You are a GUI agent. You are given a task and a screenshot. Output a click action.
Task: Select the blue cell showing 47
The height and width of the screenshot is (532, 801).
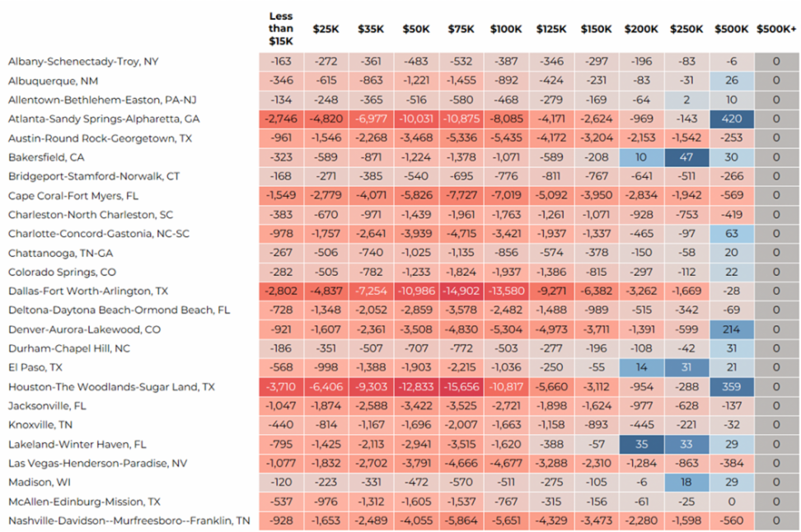(x=686, y=157)
